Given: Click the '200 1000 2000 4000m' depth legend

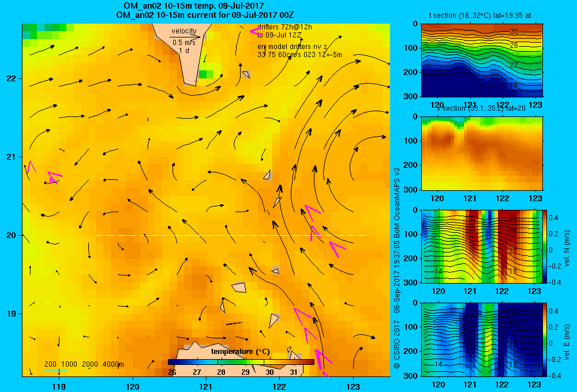Looking at the screenshot, I should [x=84, y=364].
